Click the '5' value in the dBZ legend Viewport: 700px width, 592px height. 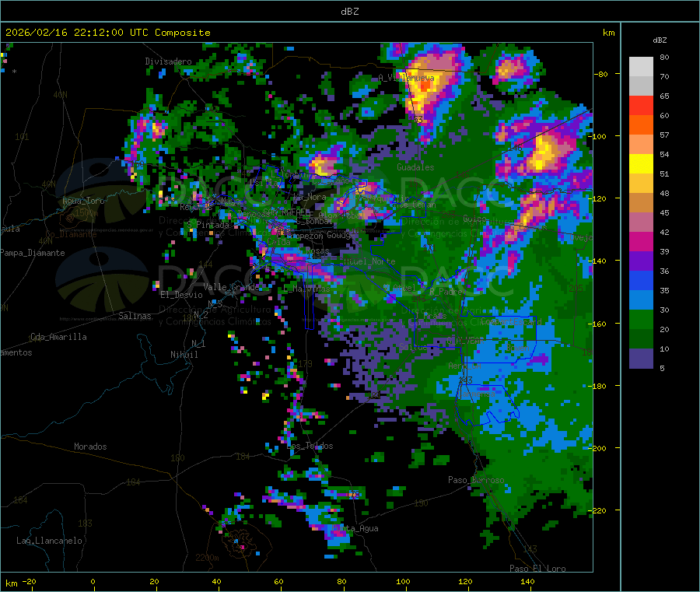662,368
